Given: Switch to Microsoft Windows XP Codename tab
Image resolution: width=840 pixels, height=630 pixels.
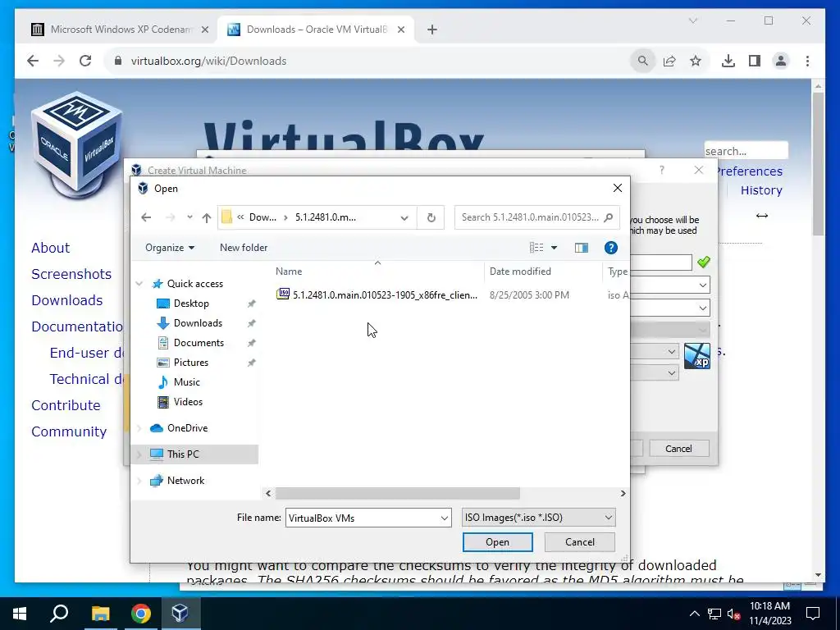Looking at the screenshot, I should (120, 30).
